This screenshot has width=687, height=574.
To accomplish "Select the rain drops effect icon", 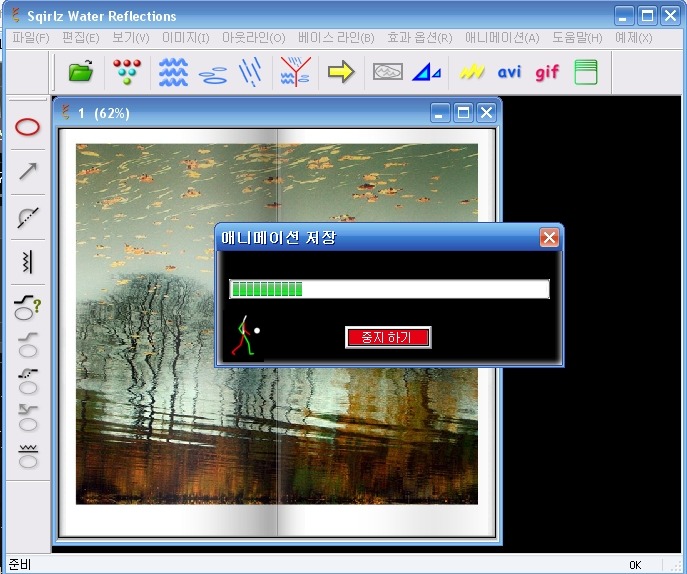I will click(251, 72).
